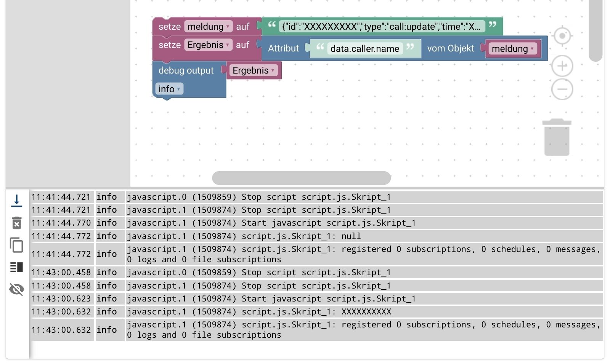Open the 'info' severity dropdown in debug block
The width and height of the screenshot is (610, 364).
click(x=169, y=89)
